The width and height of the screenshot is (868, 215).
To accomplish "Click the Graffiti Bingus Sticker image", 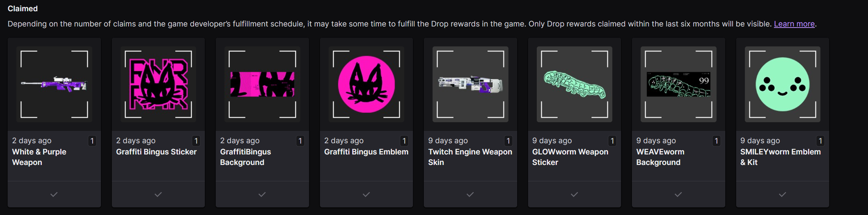I will 158,84.
